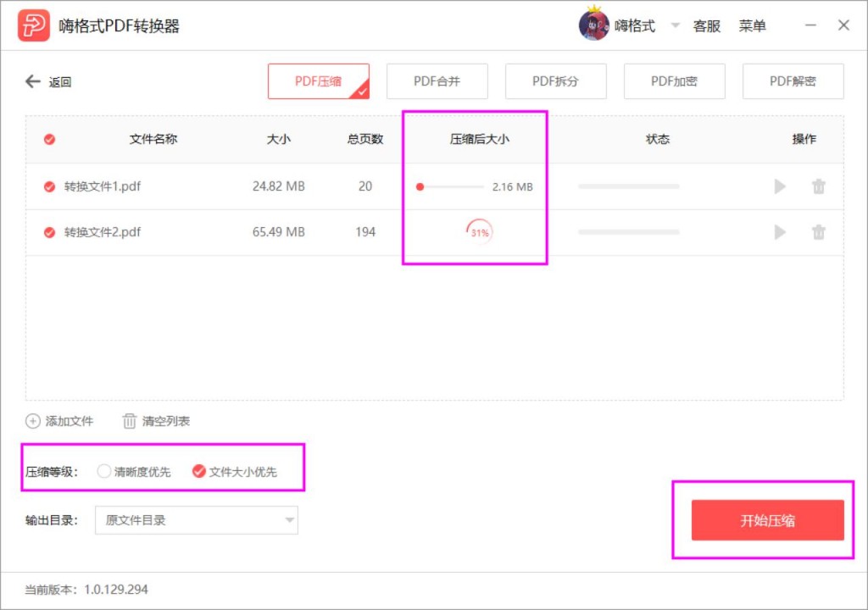
Task: Switch to PDF拆分 tab
Action: [555, 81]
